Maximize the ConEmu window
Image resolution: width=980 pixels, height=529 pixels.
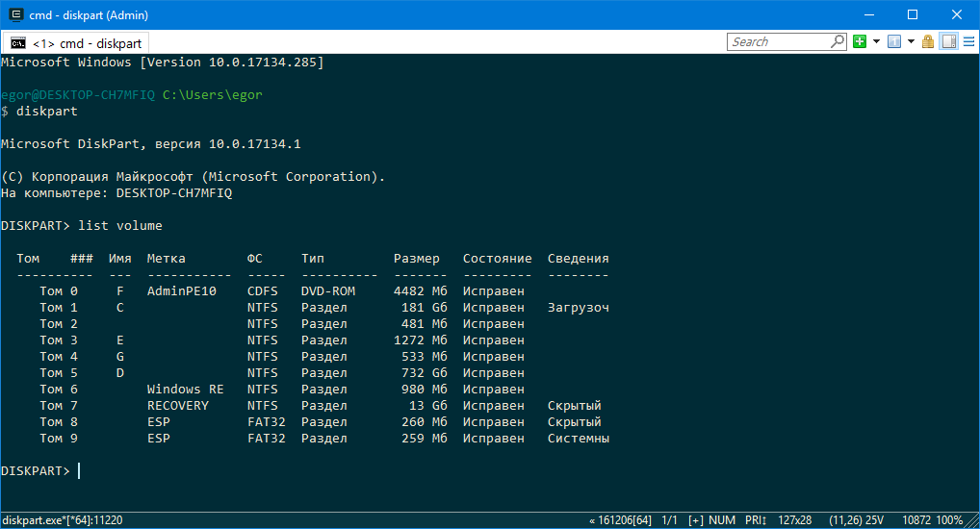click(x=913, y=14)
